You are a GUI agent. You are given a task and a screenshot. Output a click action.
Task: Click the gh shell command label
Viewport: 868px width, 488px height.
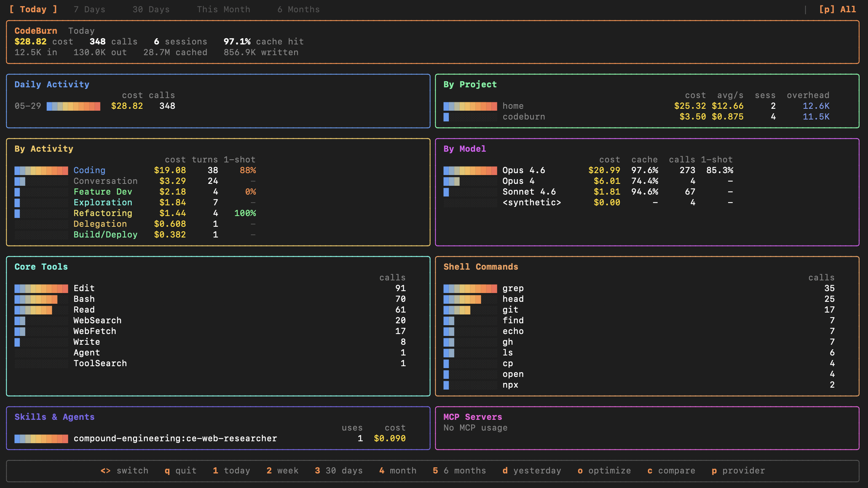(508, 342)
